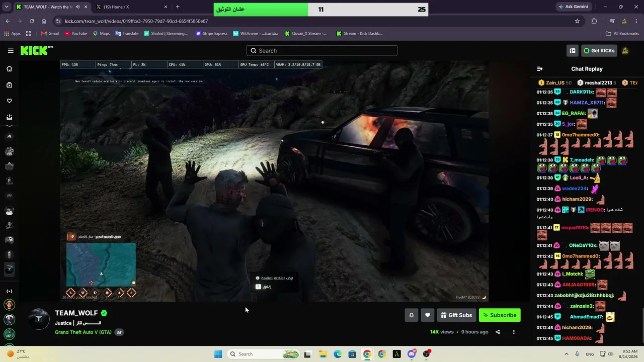Toggle notification bell for TEAM_WOLF
This screenshot has width=644, height=362.
tap(411, 315)
